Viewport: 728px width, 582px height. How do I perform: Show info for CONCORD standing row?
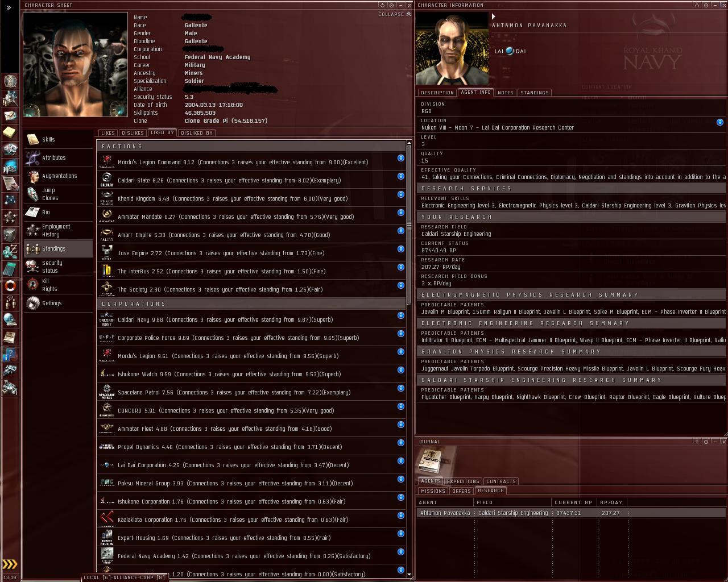(x=401, y=406)
